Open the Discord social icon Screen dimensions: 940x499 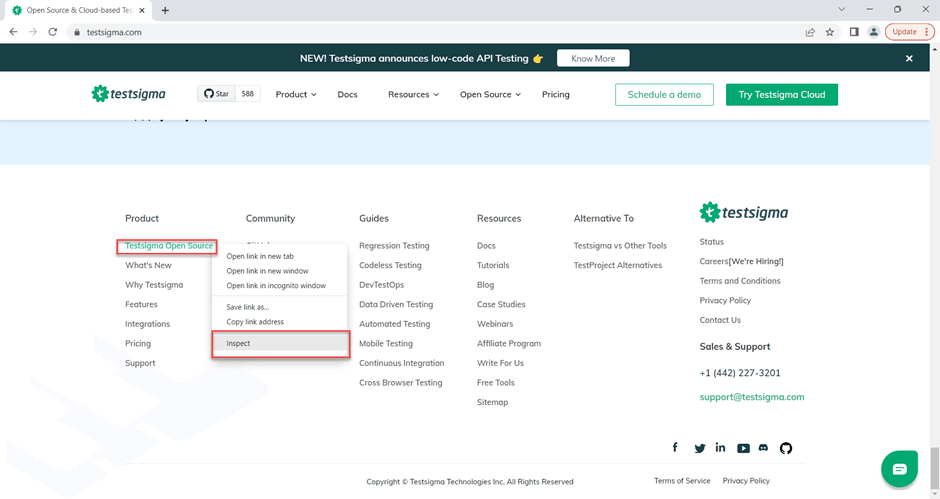click(763, 447)
